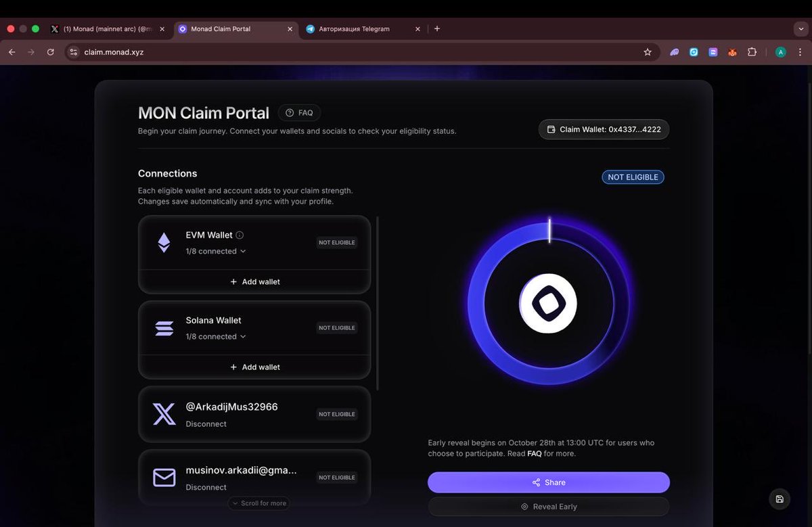The image size is (812, 527).
Task: Expand the EVM Wallet 1/8 connected list
Action: (x=216, y=251)
